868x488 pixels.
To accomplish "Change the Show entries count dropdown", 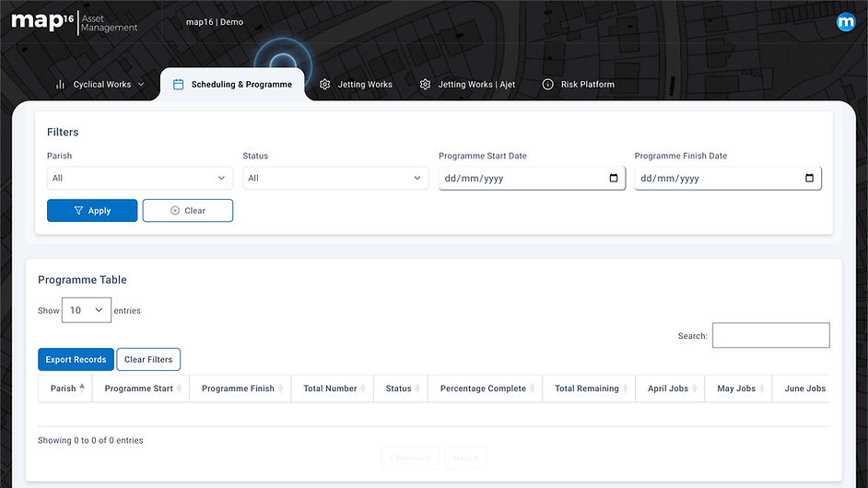I will coord(87,310).
